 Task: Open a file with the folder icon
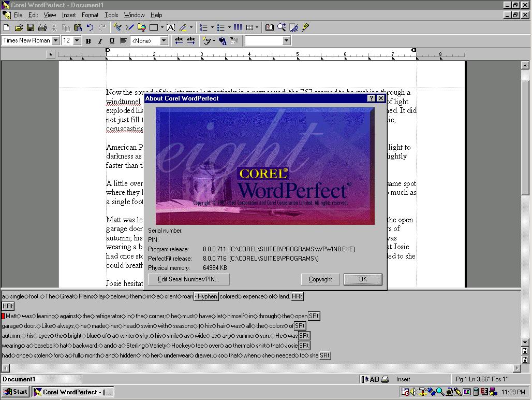point(19,27)
